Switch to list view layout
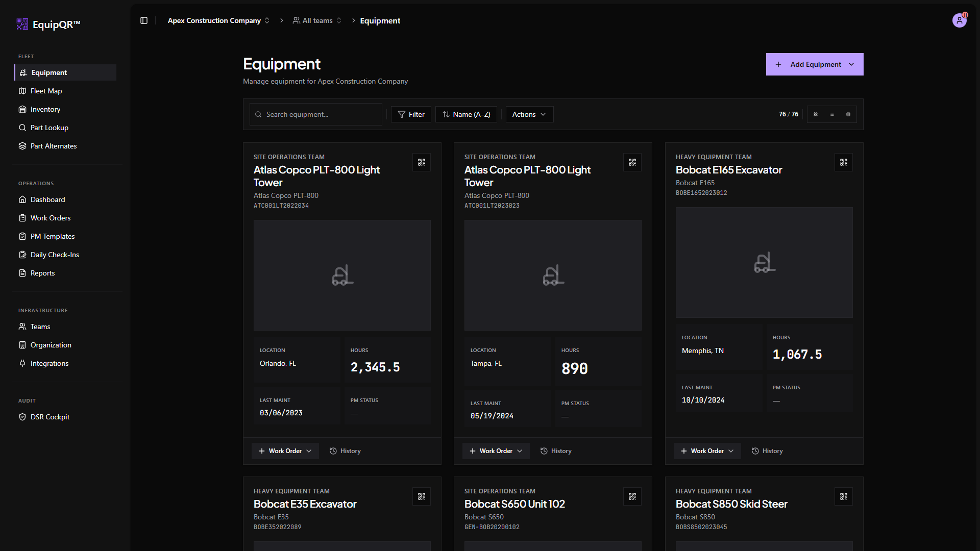 [832, 114]
